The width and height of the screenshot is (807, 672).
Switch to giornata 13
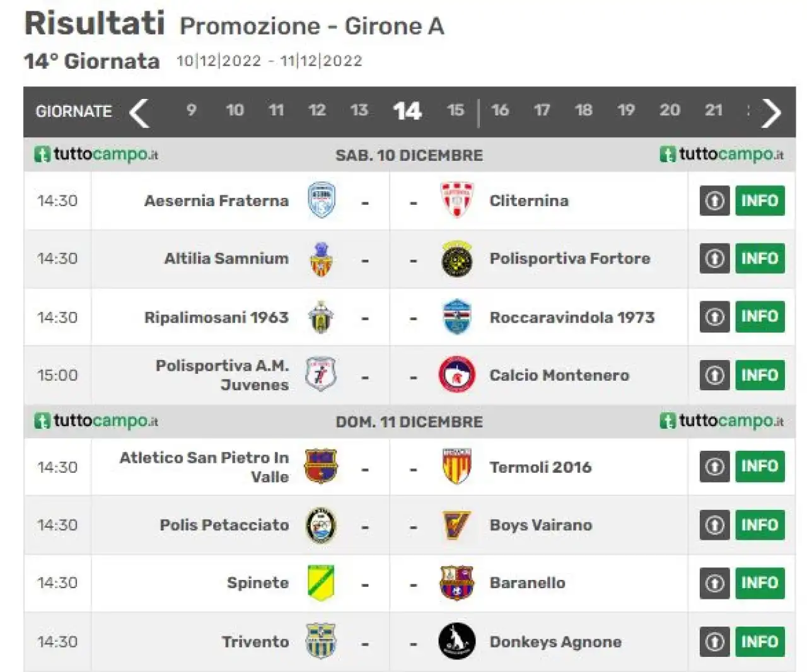[x=359, y=110]
